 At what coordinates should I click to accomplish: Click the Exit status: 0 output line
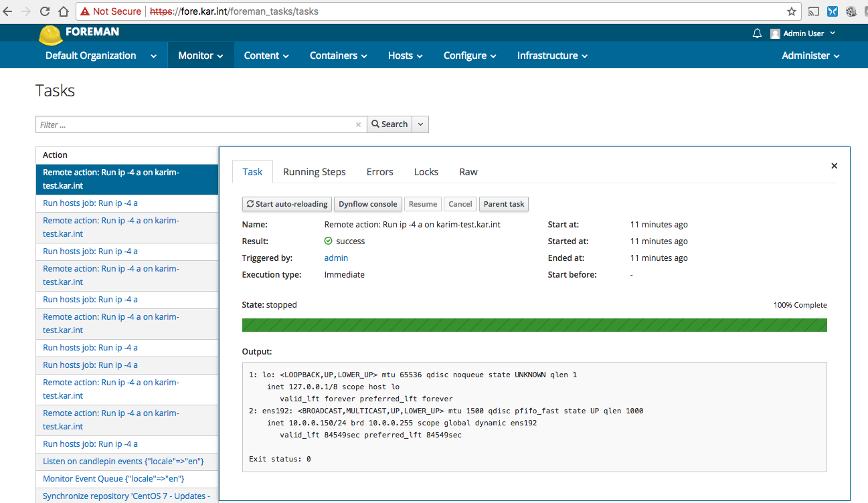coord(280,460)
